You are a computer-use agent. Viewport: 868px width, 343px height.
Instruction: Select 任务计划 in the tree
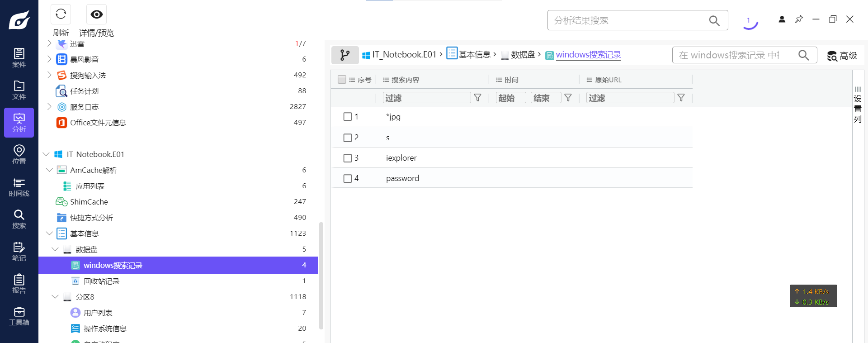pyautogui.click(x=84, y=91)
